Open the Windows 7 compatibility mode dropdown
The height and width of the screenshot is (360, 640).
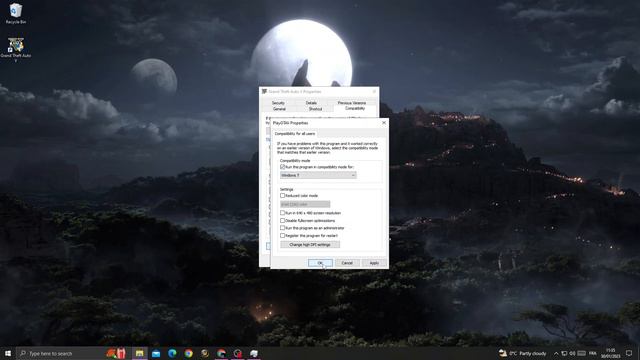tap(318, 175)
